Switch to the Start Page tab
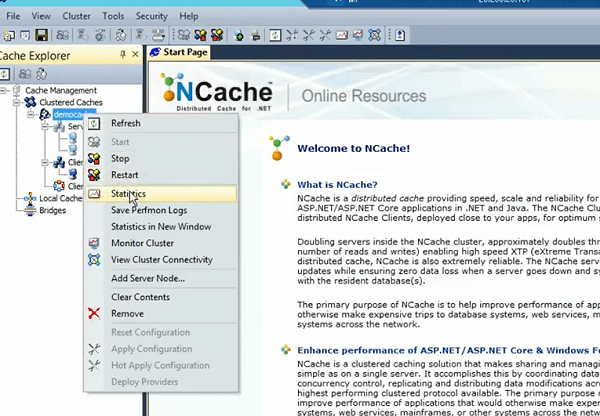 coord(179,52)
